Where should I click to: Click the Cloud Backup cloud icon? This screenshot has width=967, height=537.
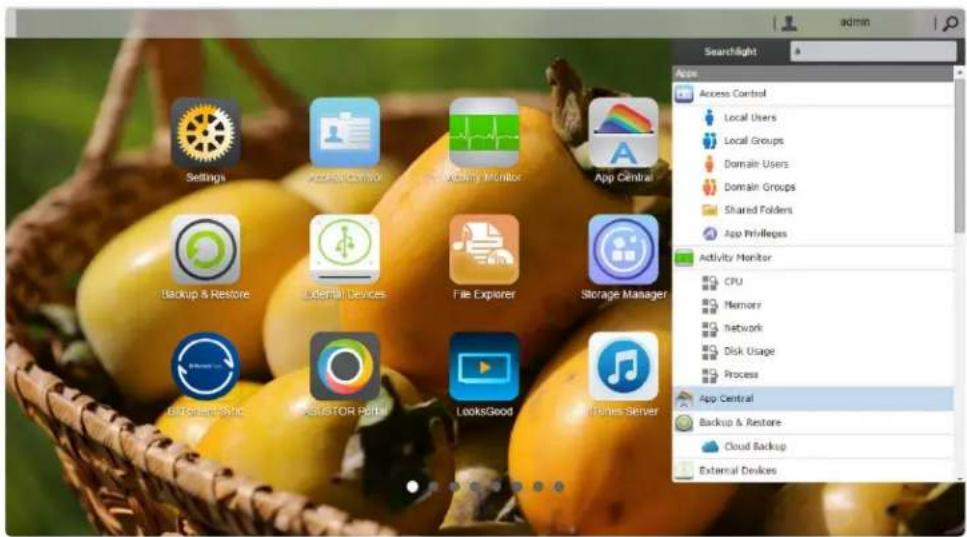pos(710,446)
